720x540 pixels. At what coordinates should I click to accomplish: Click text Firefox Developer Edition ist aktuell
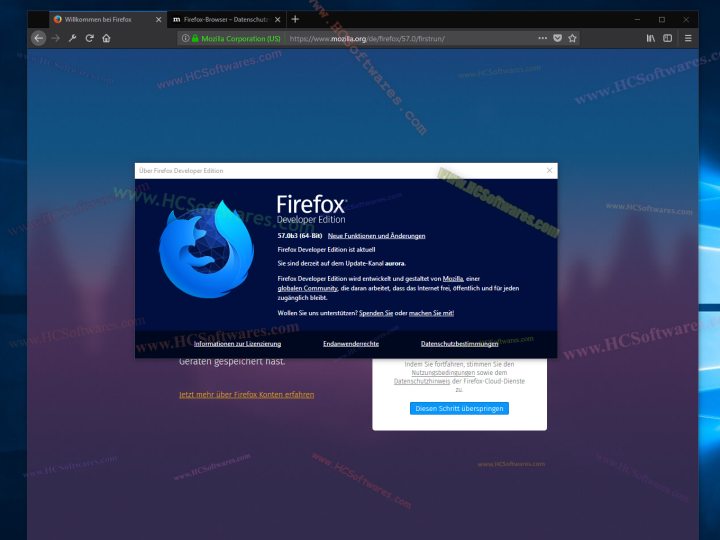click(x=326, y=249)
